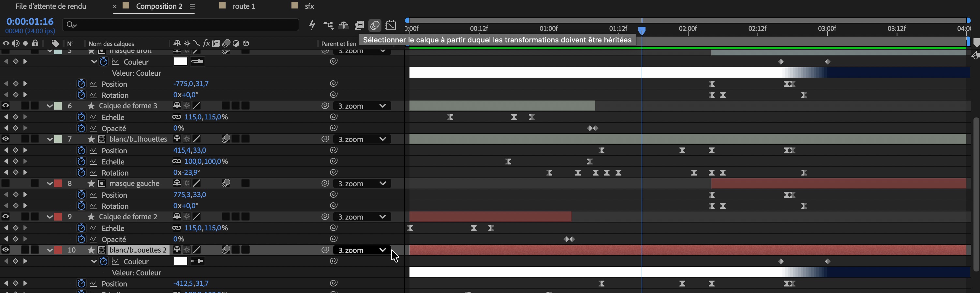The width and height of the screenshot is (980, 293).
Task: Go to previous keyframe of Position -412,5,31,7
Action: [6, 284]
